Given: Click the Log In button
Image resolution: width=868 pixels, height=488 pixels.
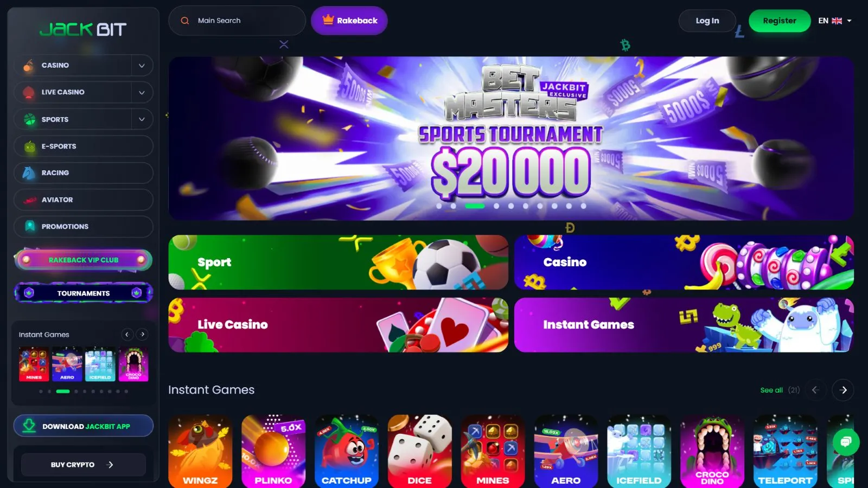Looking at the screenshot, I should click(x=707, y=21).
